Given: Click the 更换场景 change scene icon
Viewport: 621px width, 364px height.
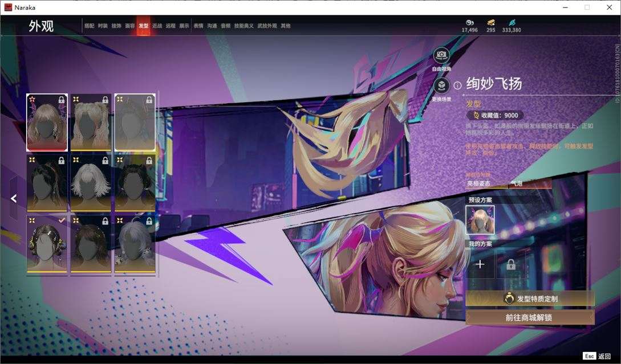Looking at the screenshot, I should (441, 85).
